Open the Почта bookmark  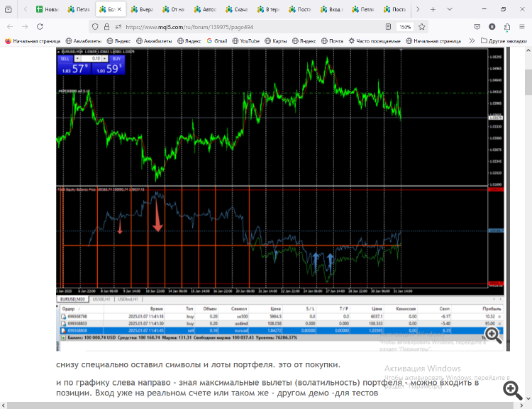332,41
